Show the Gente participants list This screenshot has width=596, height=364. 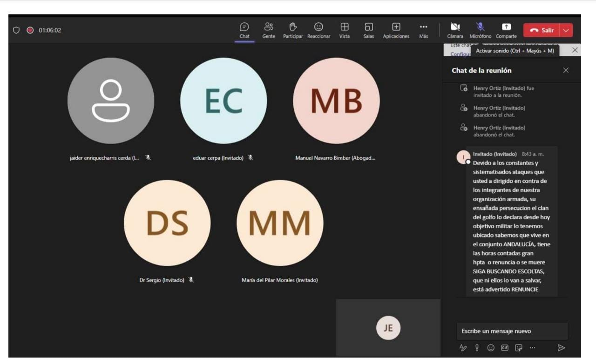[x=269, y=30]
